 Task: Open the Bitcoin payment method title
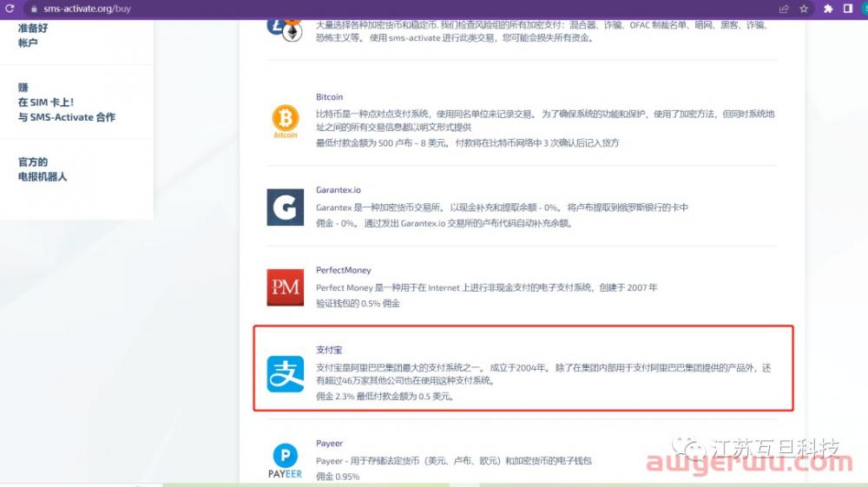(x=329, y=97)
